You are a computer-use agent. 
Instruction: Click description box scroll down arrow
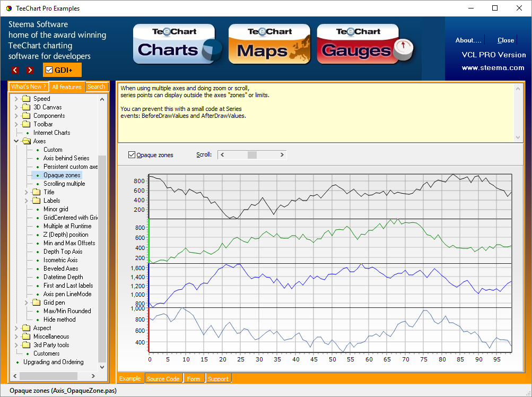pos(518,137)
